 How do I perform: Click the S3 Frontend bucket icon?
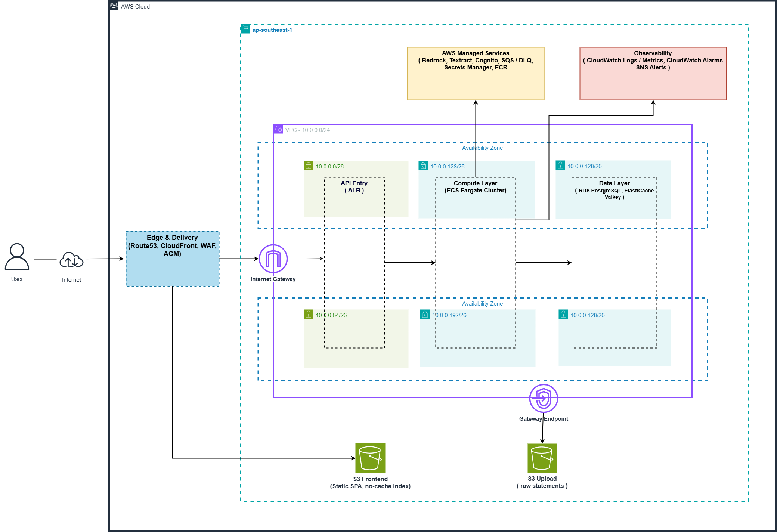(x=370, y=458)
